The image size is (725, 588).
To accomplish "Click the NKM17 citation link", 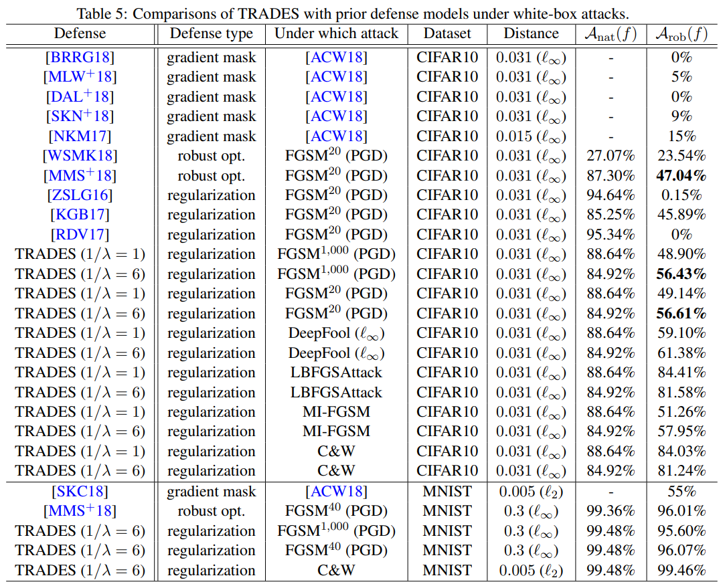I will click(x=80, y=136).
